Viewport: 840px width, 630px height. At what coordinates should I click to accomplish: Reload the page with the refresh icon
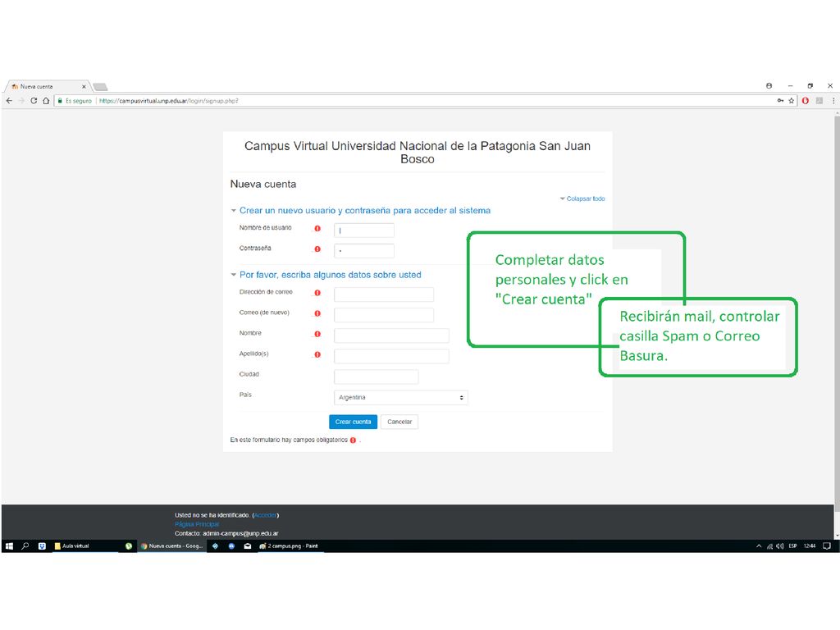(x=34, y=101)
